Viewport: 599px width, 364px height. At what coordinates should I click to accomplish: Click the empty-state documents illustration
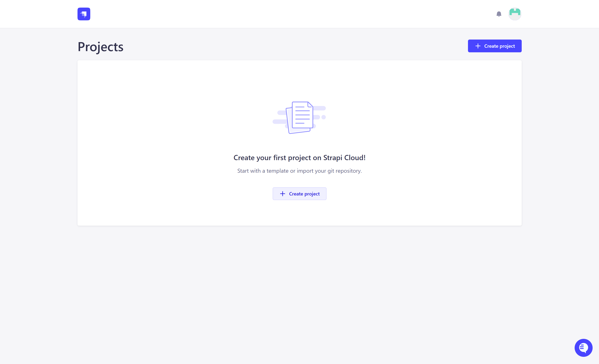point(299,117)
